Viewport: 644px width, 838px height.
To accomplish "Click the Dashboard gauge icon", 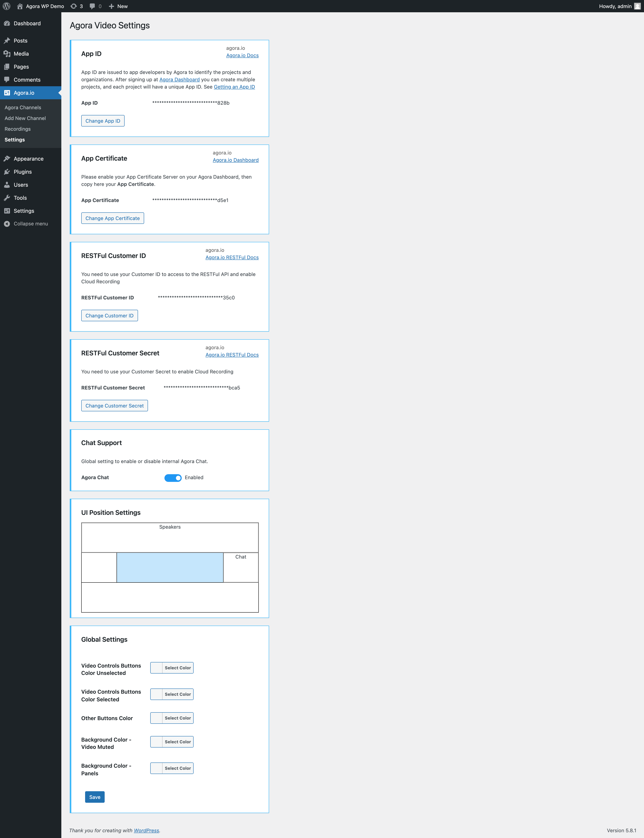I will coord(7,23).
